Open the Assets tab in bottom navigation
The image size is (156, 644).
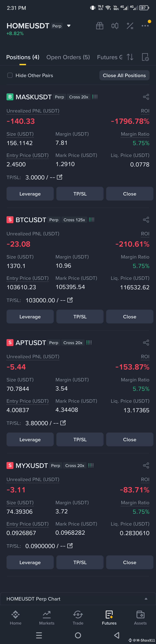coord(140,618)
